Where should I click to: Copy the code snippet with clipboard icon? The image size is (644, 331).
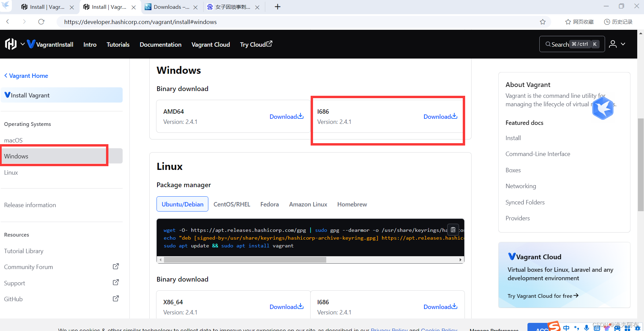(x=453, y=229)
